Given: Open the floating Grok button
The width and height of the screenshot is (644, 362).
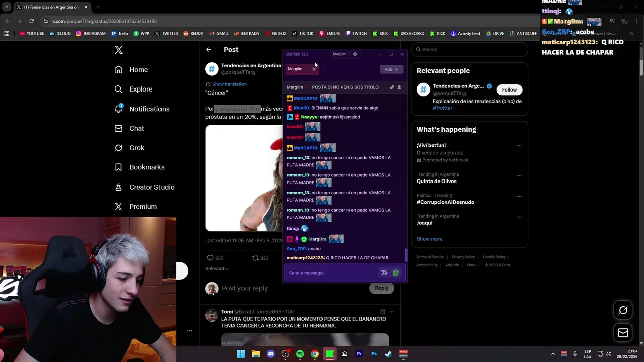Looking at the screenshot, I should point(623,310).
